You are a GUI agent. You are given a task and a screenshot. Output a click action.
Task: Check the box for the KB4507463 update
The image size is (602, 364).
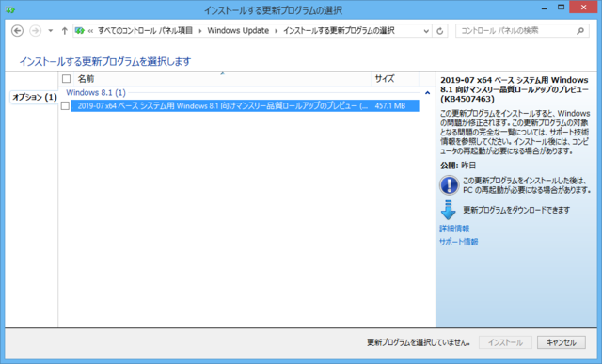click(x=65, y=105)
